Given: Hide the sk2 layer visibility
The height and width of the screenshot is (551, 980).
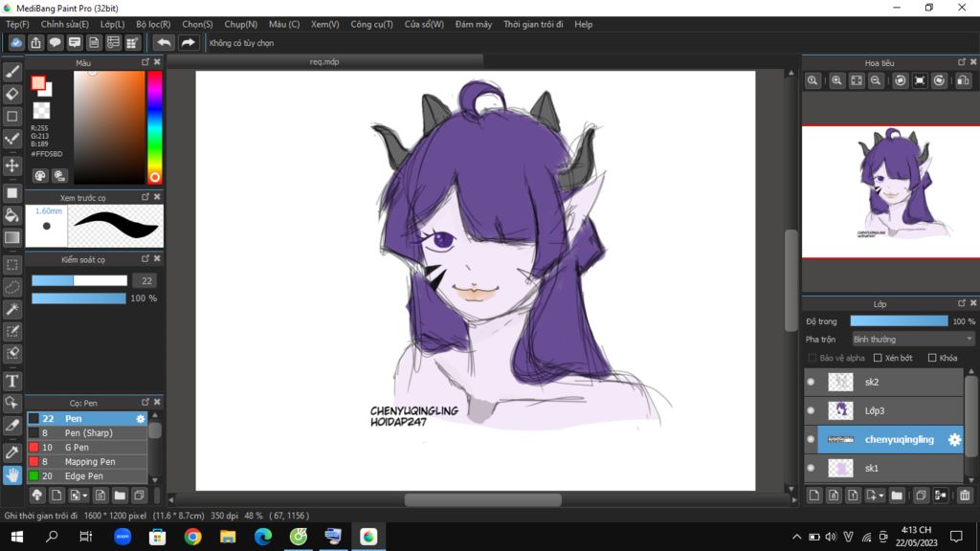Looking at the screenshot, I should click(811, 382).
